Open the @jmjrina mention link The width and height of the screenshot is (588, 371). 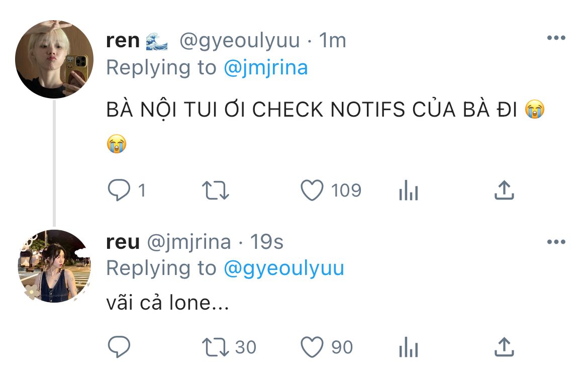[x=266, y=68]
